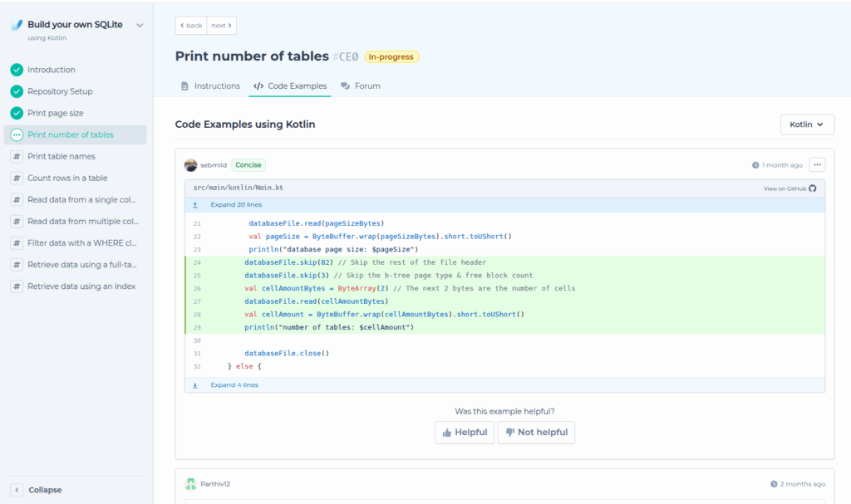851x504 pixels.
Task: Open the Print table names stage
Action: pos(75,156)
